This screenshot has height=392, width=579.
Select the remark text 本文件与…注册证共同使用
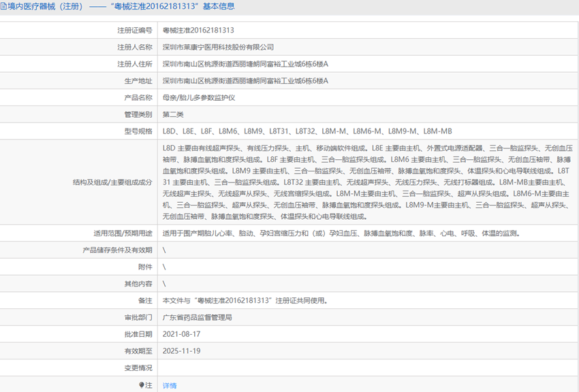[x=245, y=301]
